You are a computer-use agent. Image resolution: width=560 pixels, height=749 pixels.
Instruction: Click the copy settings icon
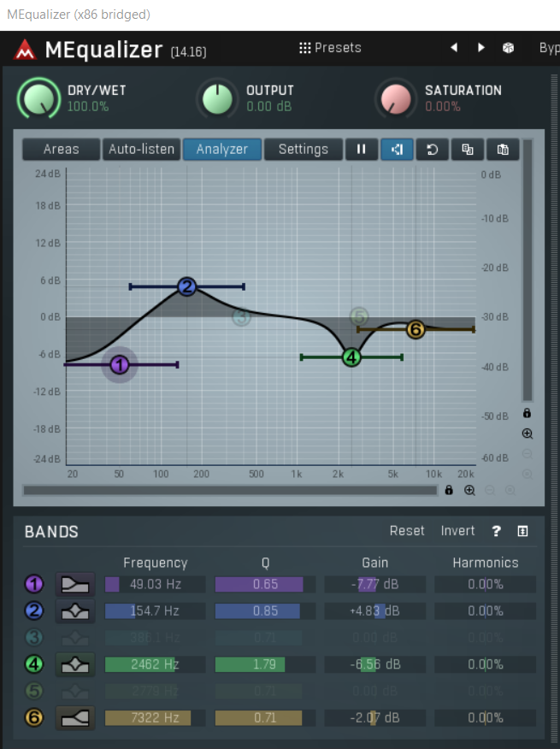[468, 149]
